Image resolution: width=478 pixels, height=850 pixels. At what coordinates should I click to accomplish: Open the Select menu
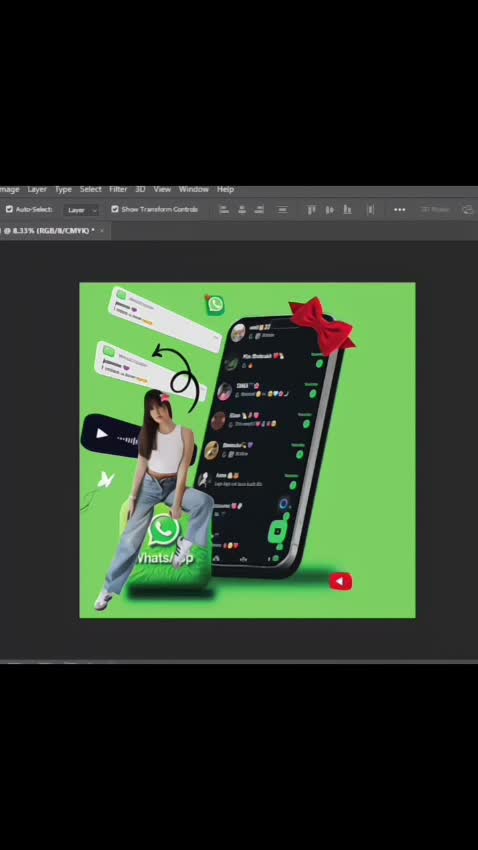tap(91, 189)
